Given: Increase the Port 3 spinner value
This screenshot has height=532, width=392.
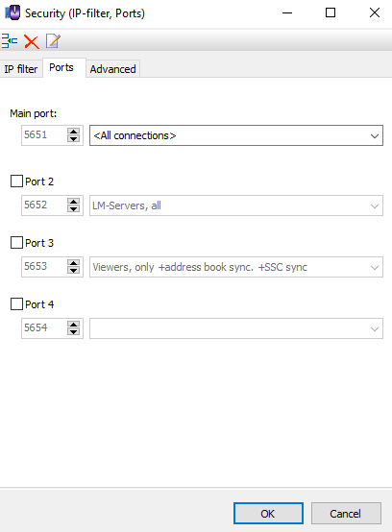Looking at the screenshot, I should (73, 263).
